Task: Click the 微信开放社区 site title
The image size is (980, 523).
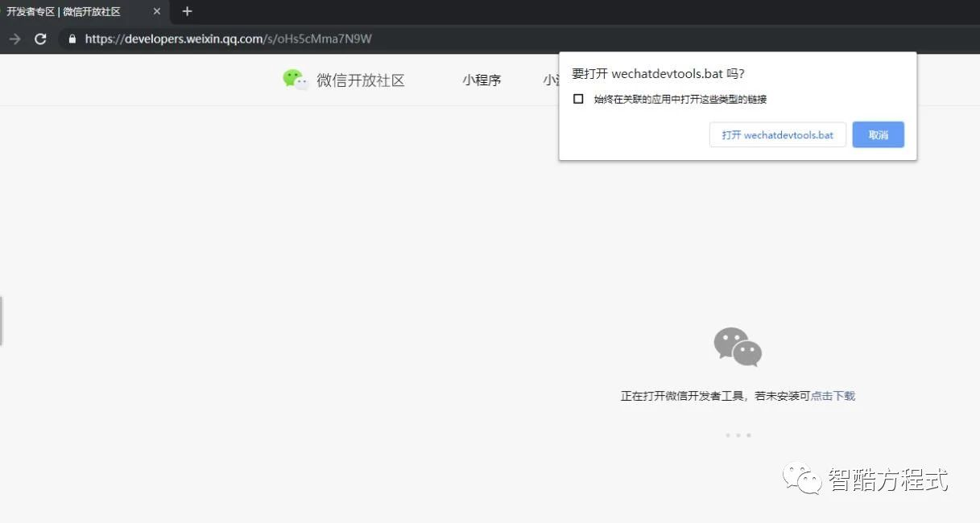Action: pyautogui.click(x=361, y=79)
